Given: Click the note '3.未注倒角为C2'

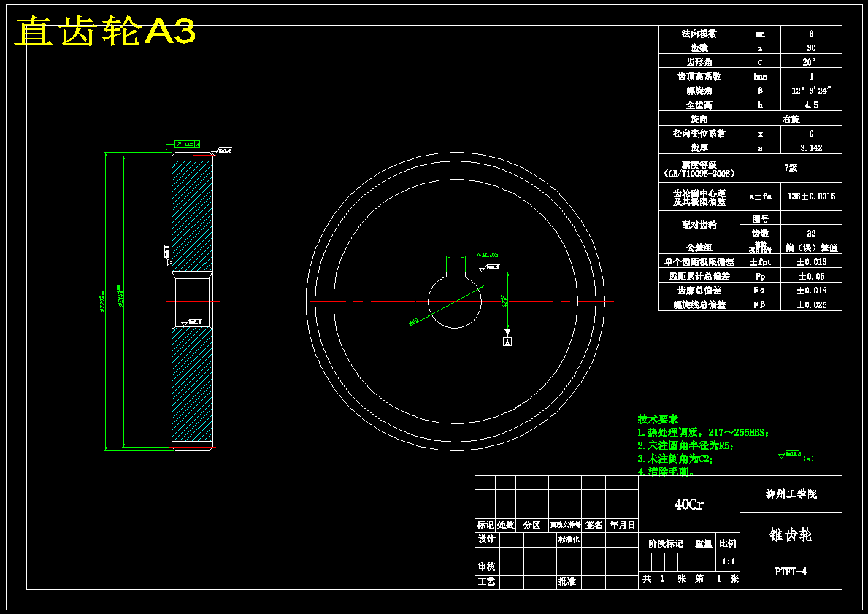Looking at the screenshot, I should pyautogui.click(x=675, y=459).
